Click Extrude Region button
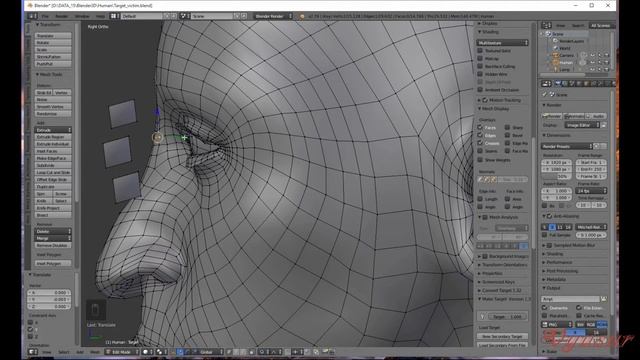Viewport: 640px width, 360px height. [x=53, y=137]
